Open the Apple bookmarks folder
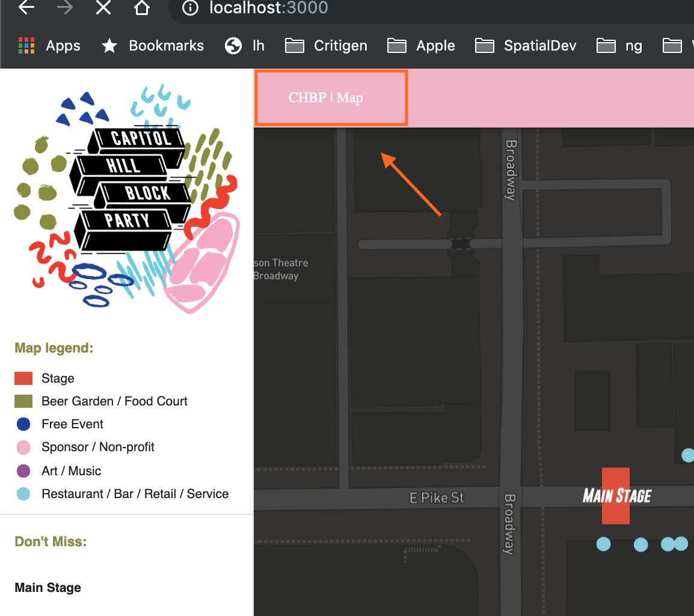Image resolution: width=694 pixels, height=616 pixels. pyautogui.click(x=421, y=46)
